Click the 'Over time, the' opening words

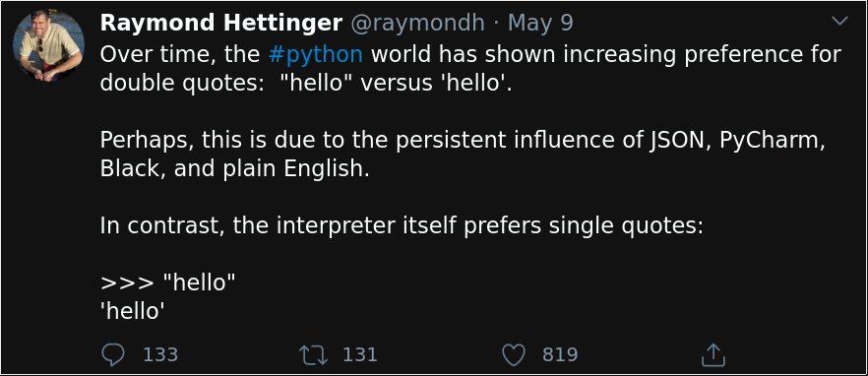pyautogui.click(x=180, y=55)
